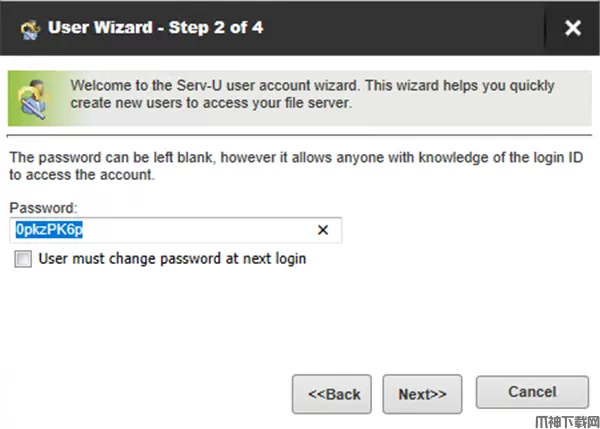Clear the Password field with X icon
The image size is (600, 429).
tap(323, 230)
